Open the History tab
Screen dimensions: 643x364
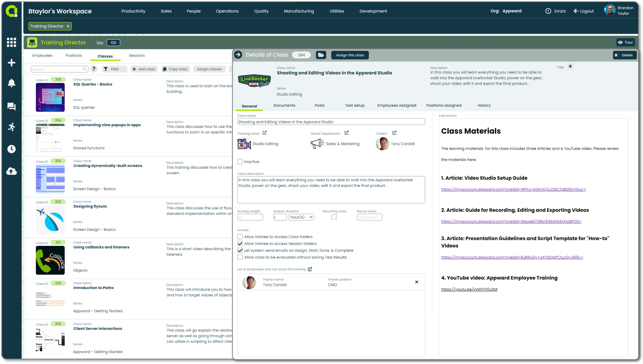(484, 105)
